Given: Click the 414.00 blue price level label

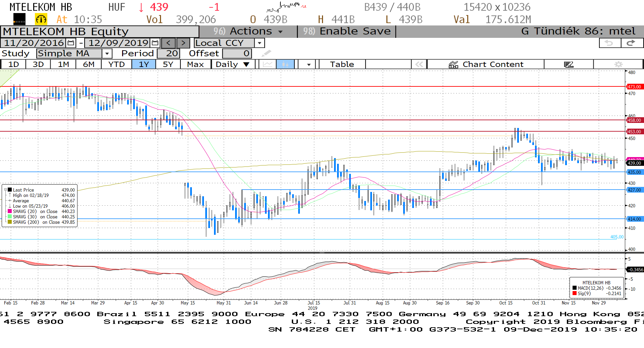Looking at the screenshot, I should [x=635, y=219].
